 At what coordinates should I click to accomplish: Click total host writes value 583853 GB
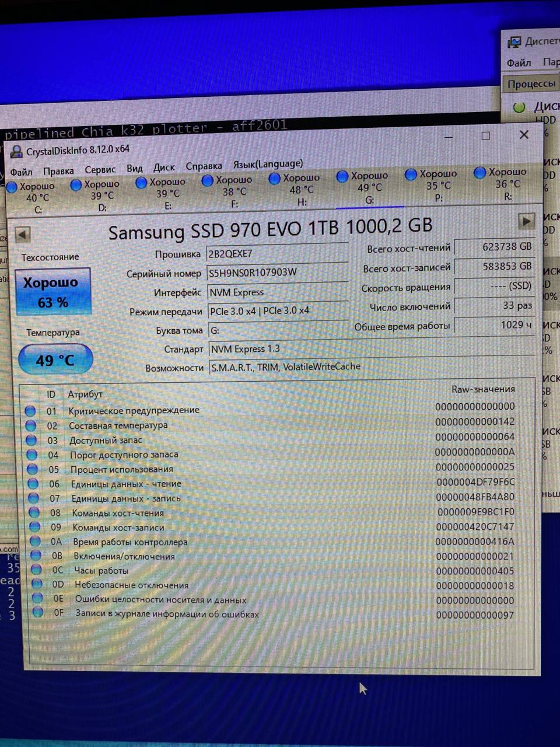(495, 266)
